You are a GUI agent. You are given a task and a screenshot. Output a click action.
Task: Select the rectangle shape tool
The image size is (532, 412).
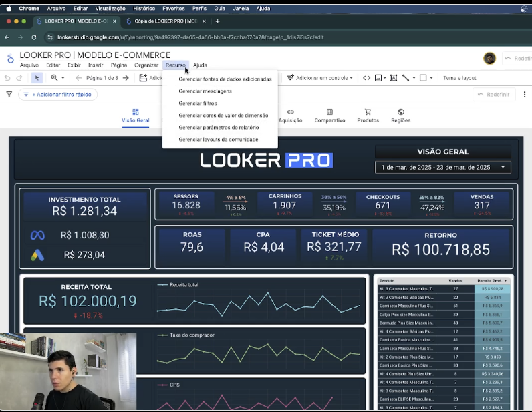[423, 78]
